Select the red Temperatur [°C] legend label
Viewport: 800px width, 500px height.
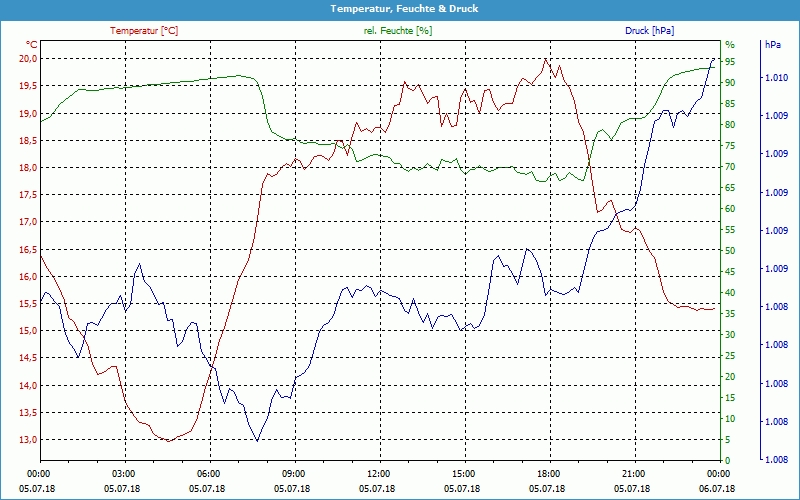(x=144, y=31)
